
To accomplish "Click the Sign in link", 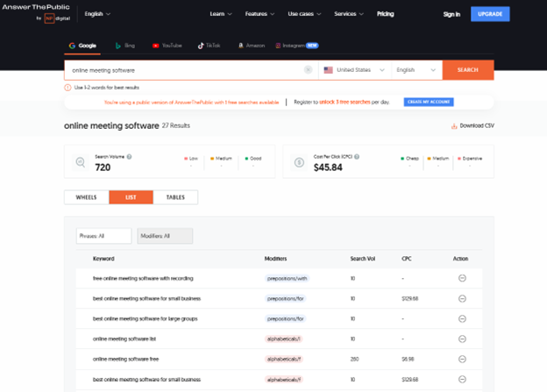I will [451, 14].
